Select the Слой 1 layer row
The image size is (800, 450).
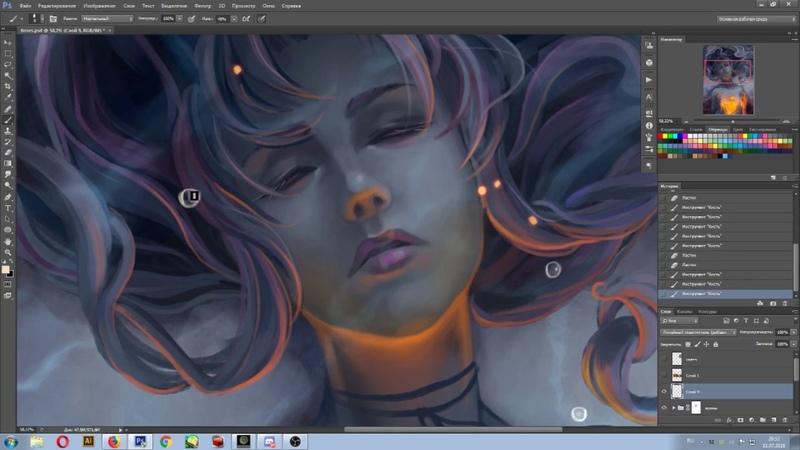click(727, 376)
